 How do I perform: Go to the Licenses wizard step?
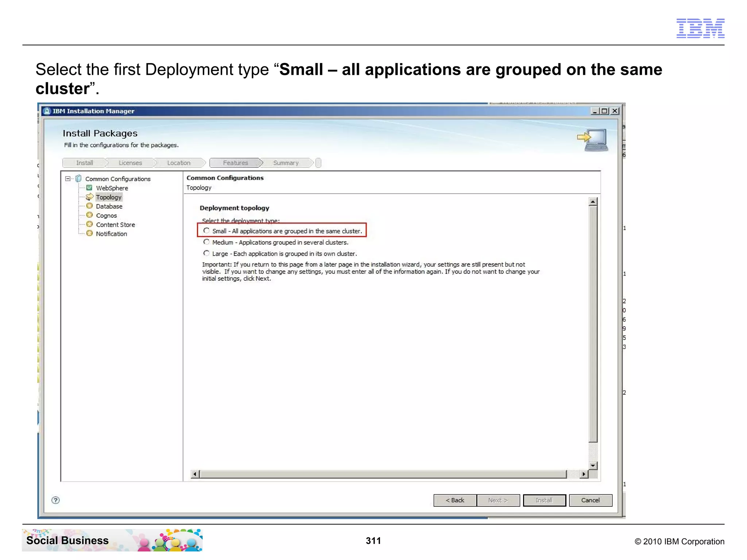tap(130, 163)
